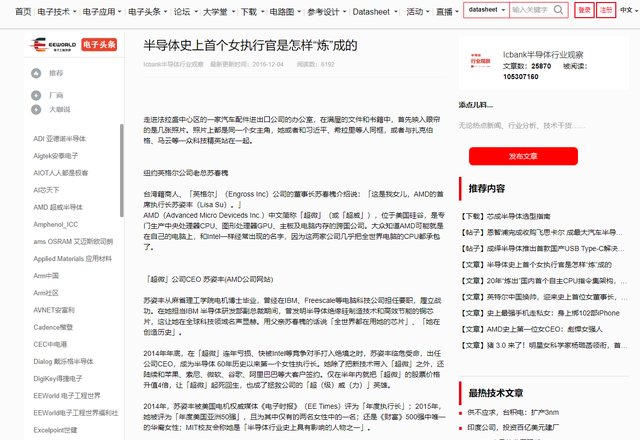This screenshot has width=640, height=440.
Task: Open DigiKey得捷电子 vendor
Action: pyautogui.click(x=58, y=379)
